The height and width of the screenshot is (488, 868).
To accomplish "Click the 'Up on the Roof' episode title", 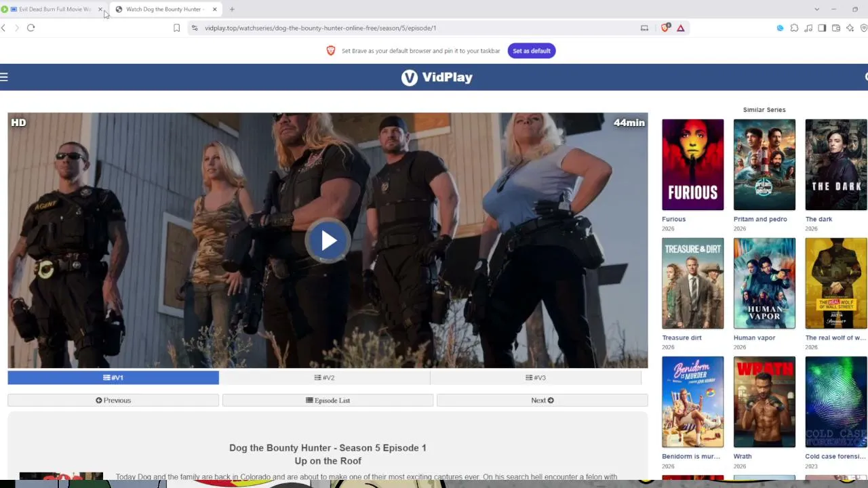I will [x=328, y=461].
